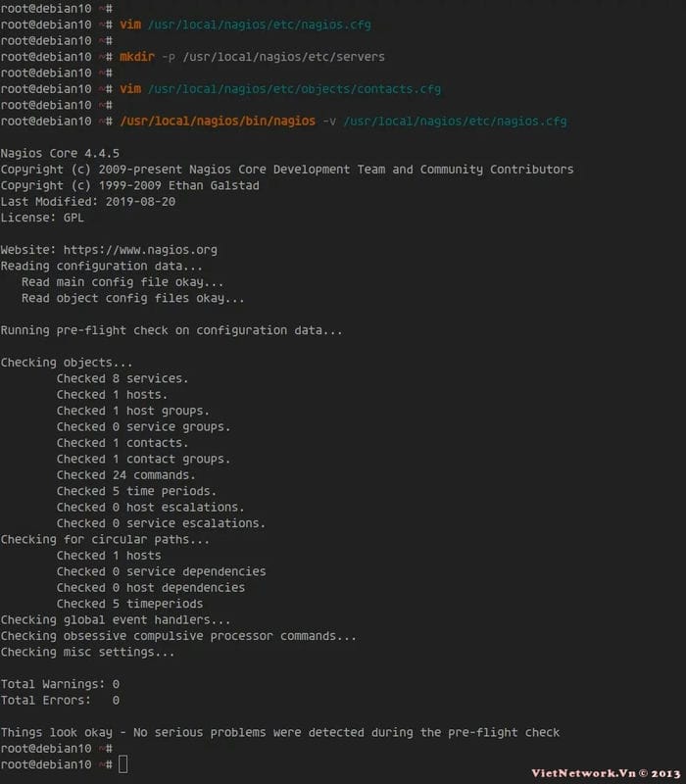Click the Total Errors: 0 line
Screen dimensions: 686x784
(60, 701)
